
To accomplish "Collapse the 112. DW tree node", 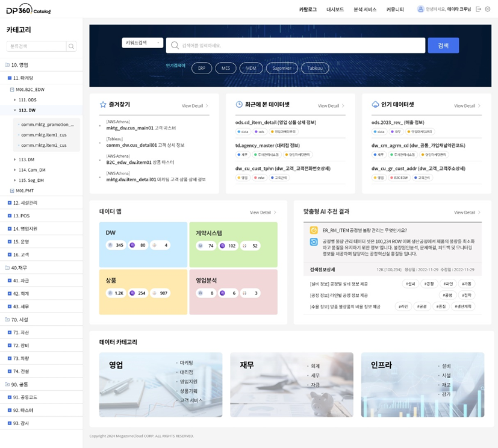I will point(15,110).
